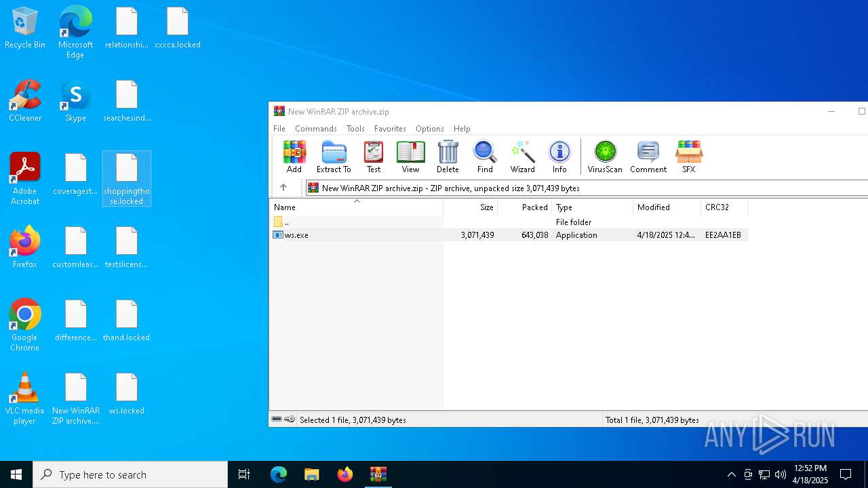Show hidden system tray icons
Image resolution: width=868 pixels, height=488 pixels.
731,474
